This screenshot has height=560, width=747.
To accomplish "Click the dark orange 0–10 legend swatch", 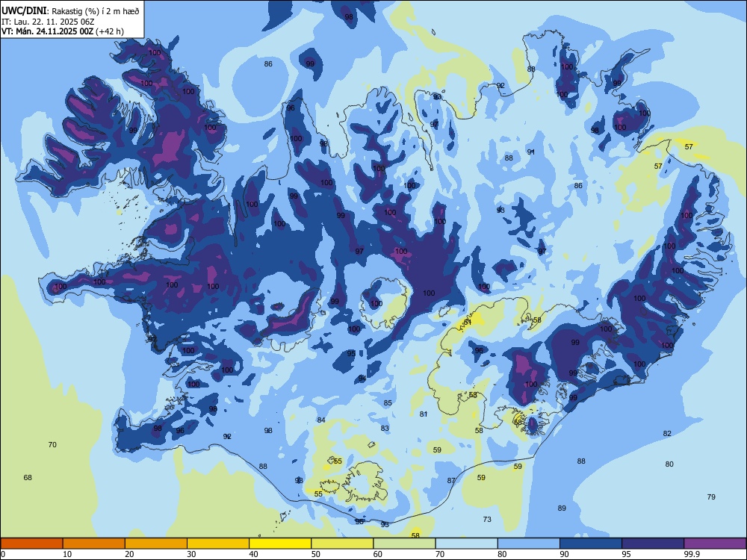I will (x=31, y=544).
